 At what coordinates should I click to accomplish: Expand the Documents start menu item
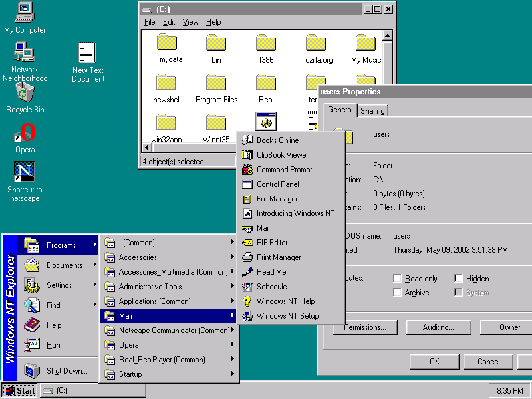(x=58, y=265)
